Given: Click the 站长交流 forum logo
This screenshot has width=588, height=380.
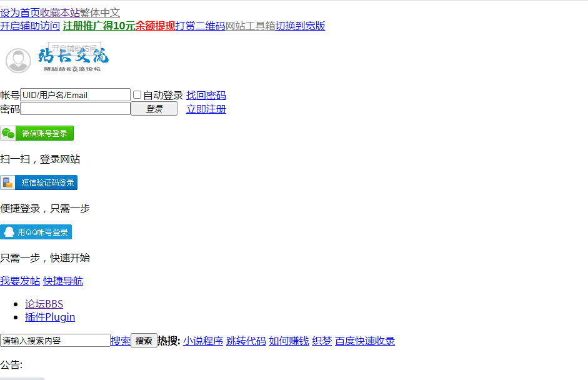Looking at the screenshot, I should tap(73, 59).
